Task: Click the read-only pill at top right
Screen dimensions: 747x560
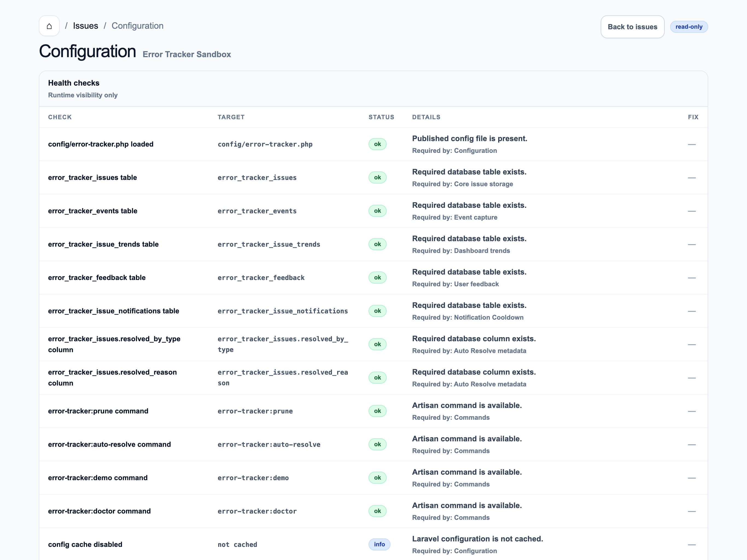Action: 689,27
